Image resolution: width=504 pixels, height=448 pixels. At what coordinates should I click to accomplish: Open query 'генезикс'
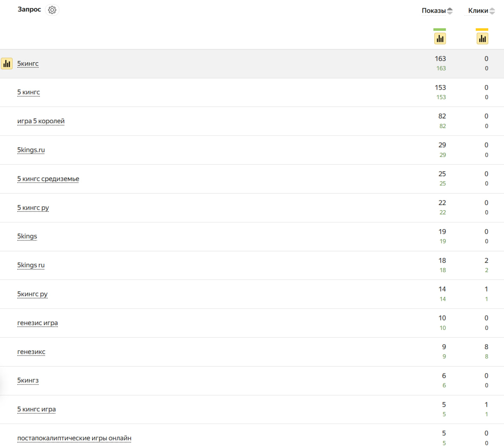[x=31, y=352]
